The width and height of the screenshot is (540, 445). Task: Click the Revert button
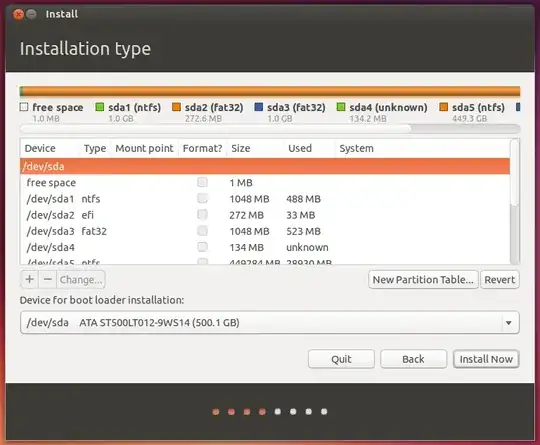click(500, 280)
